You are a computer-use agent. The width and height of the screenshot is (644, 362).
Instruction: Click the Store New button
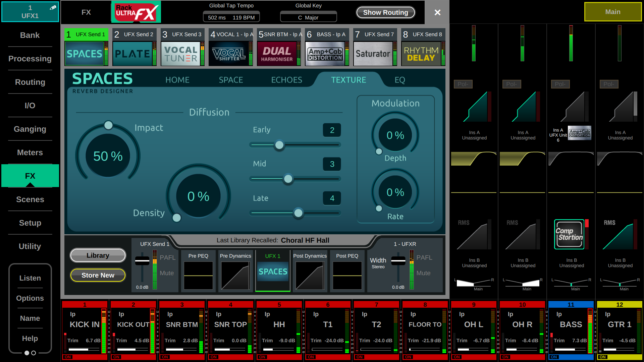pyautogui.click(x=98, y=275)
